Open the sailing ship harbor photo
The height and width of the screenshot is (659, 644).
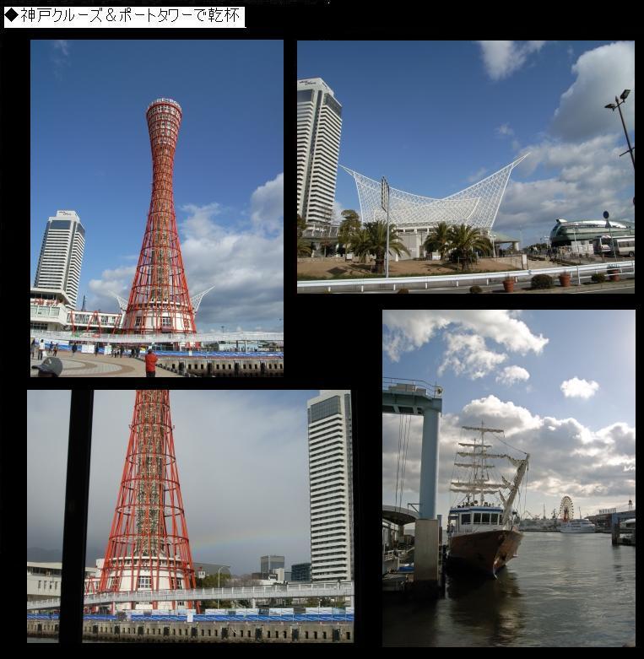coord(509,478)
